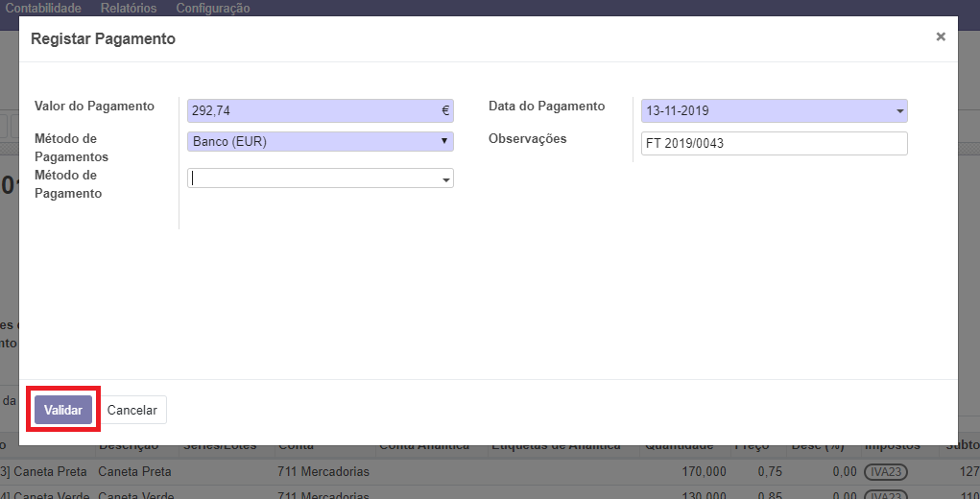Click the Cancelar button
This screenshot has width=980, height=499.
131,410
